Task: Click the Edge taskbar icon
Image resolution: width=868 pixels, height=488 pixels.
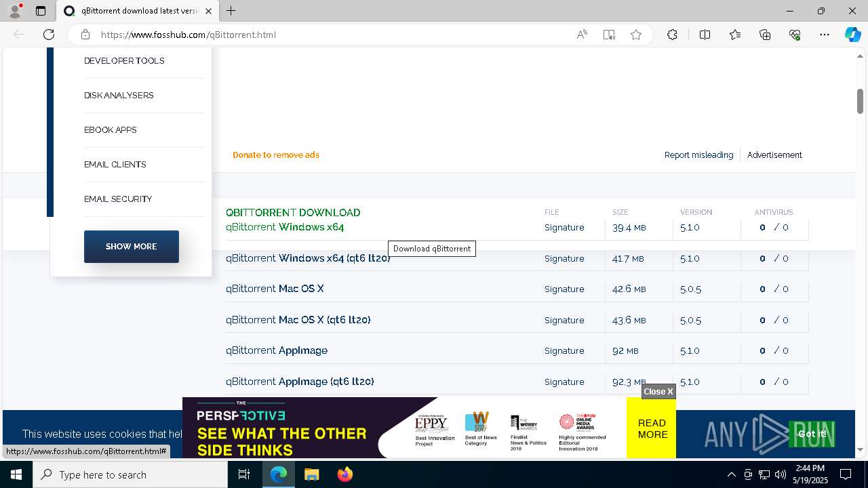Action: pyautogui.click(x=279, y=474)
